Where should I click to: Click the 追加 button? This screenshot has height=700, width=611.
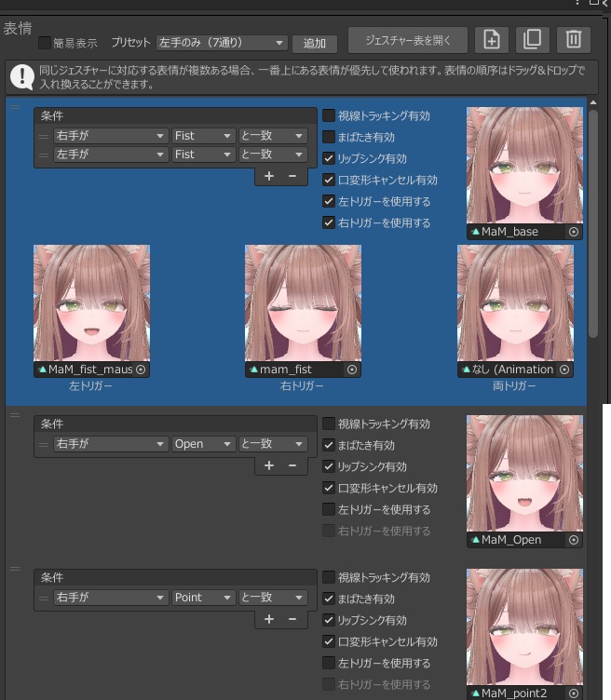point(315,44)
